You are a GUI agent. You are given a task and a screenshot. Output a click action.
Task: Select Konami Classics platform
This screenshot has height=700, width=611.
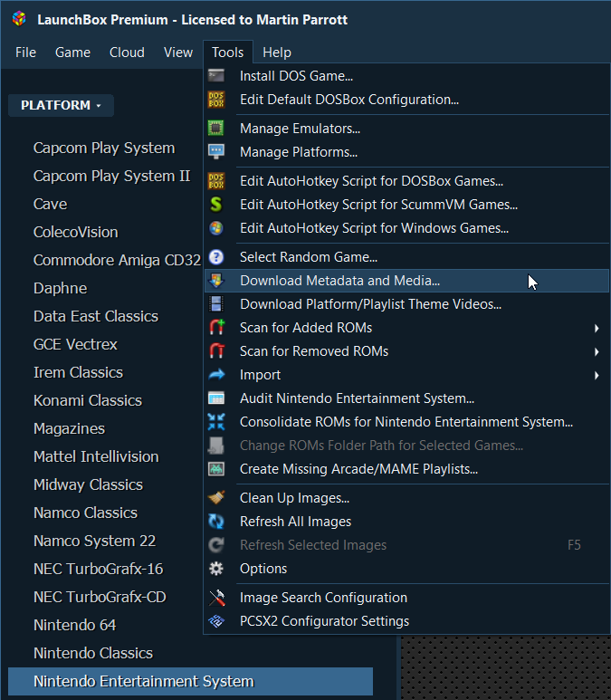click(88, 400)
